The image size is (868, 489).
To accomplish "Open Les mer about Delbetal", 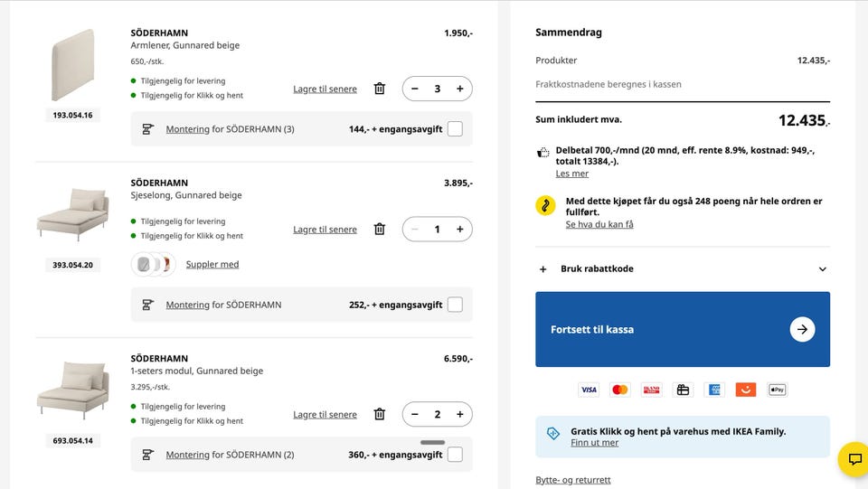I will 572,174.
